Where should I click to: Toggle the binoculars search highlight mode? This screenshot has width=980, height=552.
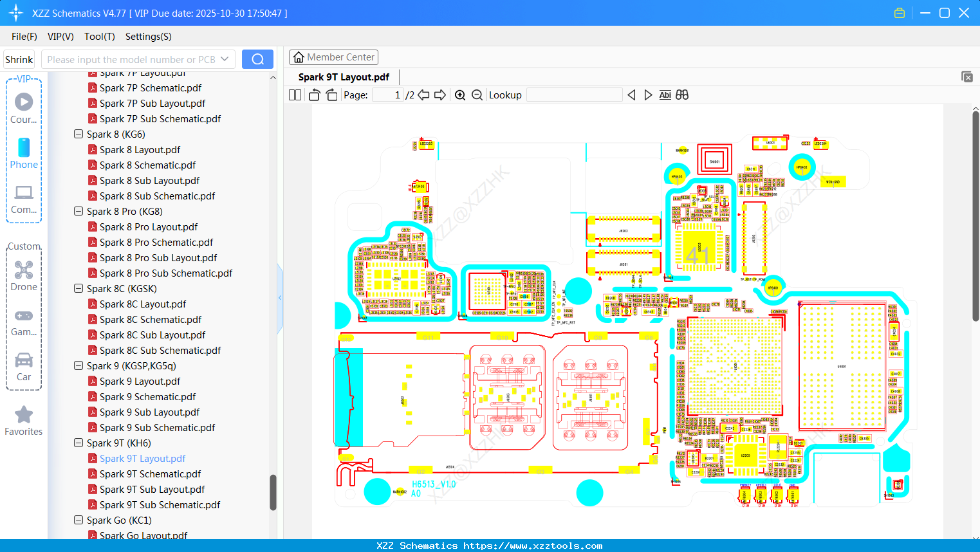[681, 95]
